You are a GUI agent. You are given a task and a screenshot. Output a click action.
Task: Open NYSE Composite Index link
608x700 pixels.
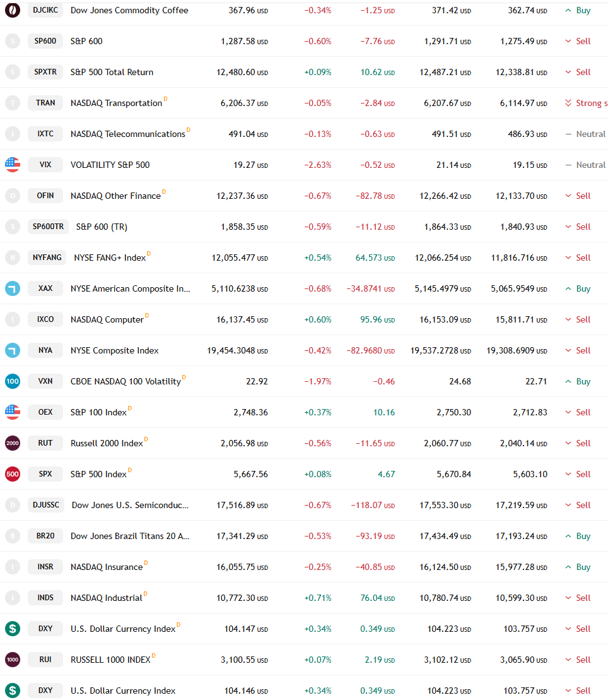click(115, 350)
